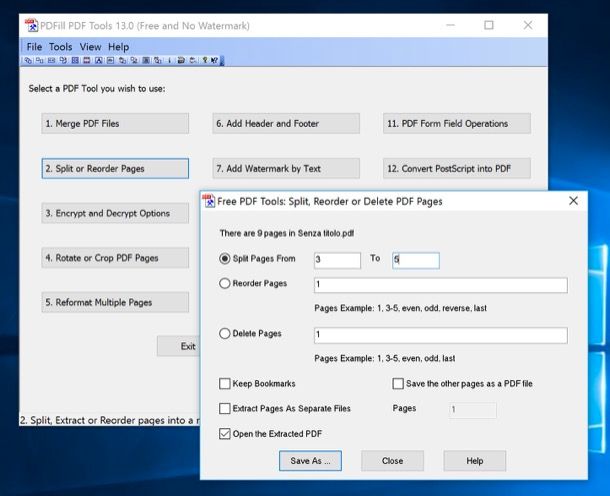Tick Extract Pages As Separate Files
610x496 pixels.
tap(225, 409)
